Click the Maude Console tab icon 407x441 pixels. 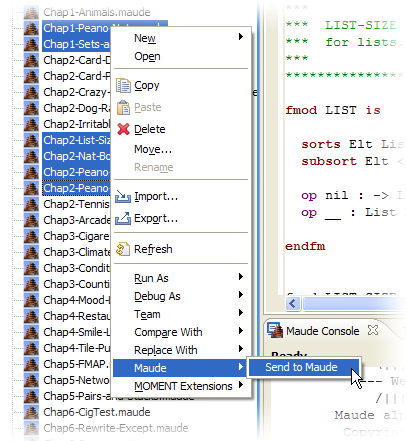(x=275, y=330)
